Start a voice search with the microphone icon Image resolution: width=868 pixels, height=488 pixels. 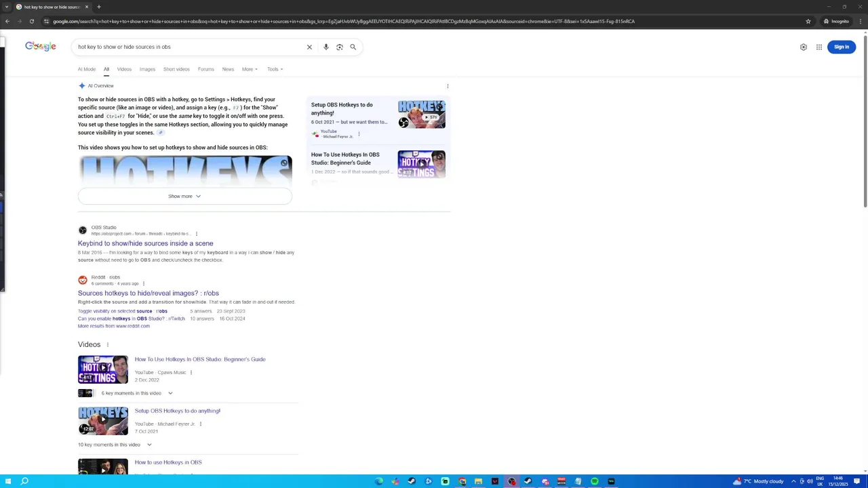point(325,47)
